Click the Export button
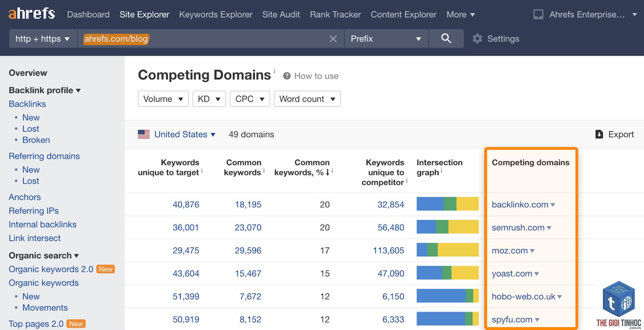 [615, 134]
